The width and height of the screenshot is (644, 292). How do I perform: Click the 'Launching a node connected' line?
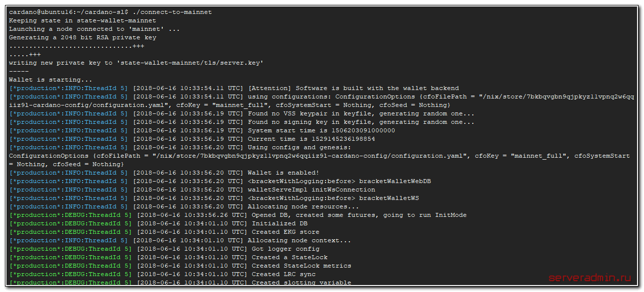click(94, 29)
